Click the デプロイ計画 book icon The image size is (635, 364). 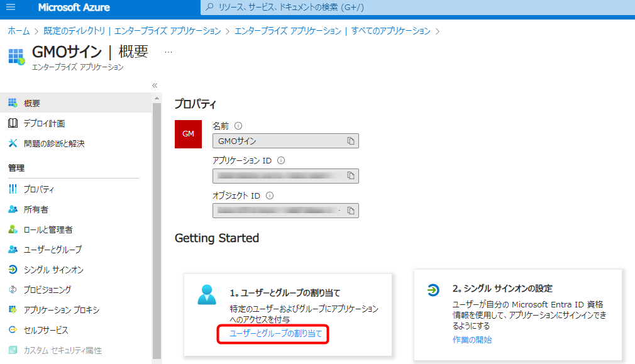pyautogui.click(x=13, y=123)
